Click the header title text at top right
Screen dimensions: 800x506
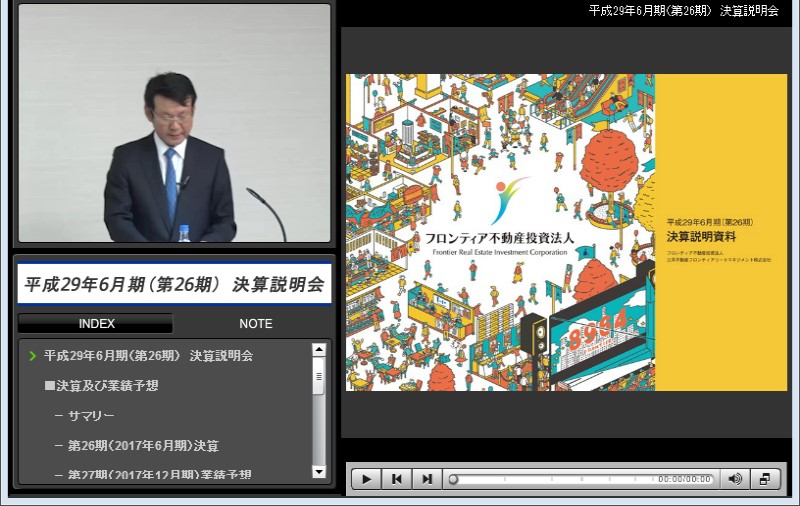684,11
